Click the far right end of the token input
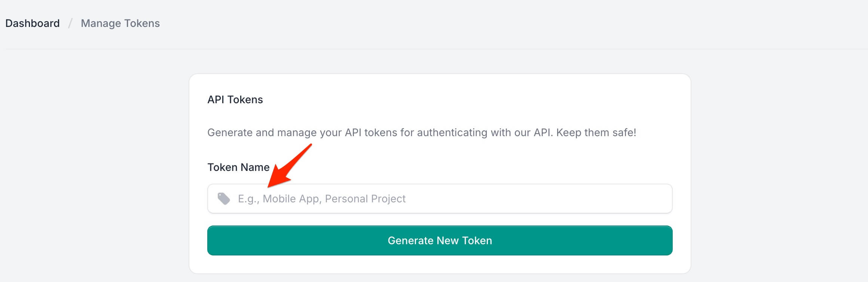The image size is (868, 282). (x=662, y=199)
